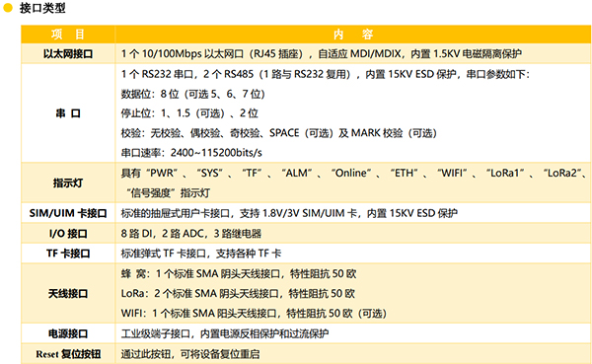Click the '内 容' column header

coord(353,35)
